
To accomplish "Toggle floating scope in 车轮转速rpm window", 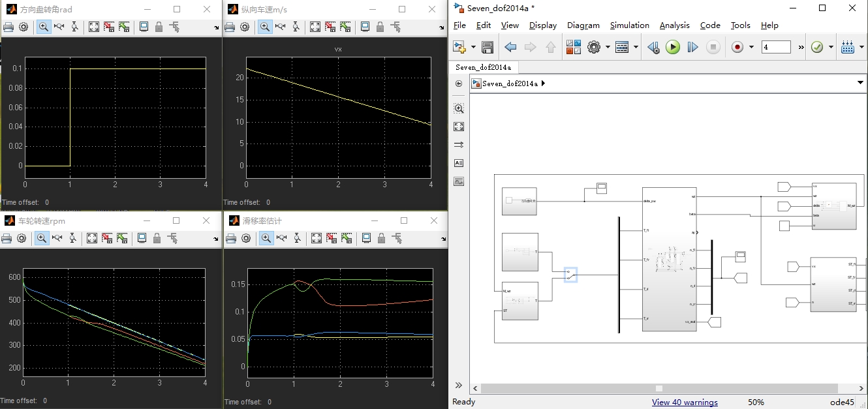I will (142, 238).
